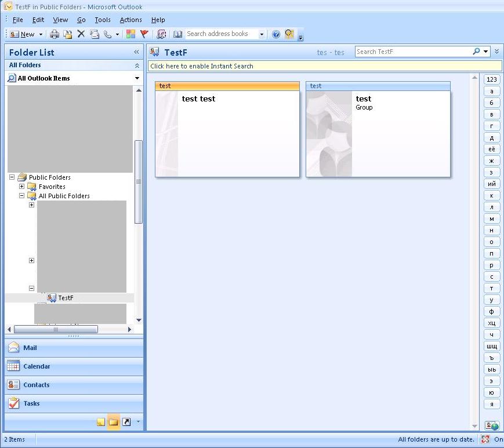Open the Help menu

[x=158, y=20]
